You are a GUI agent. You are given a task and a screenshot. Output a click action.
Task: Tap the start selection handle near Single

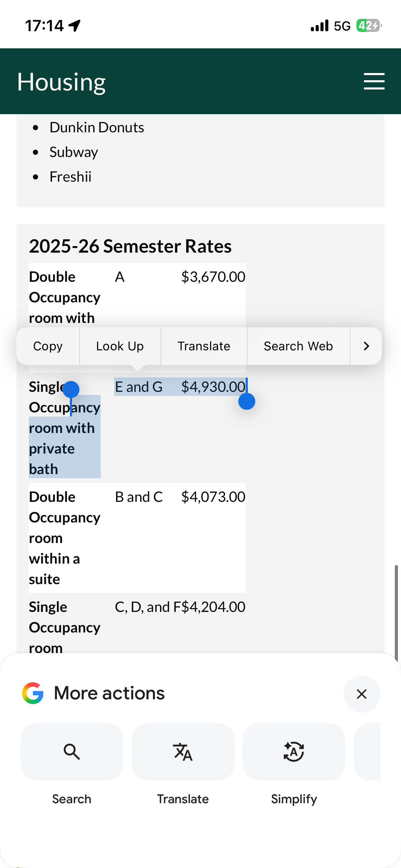[71, 390]
